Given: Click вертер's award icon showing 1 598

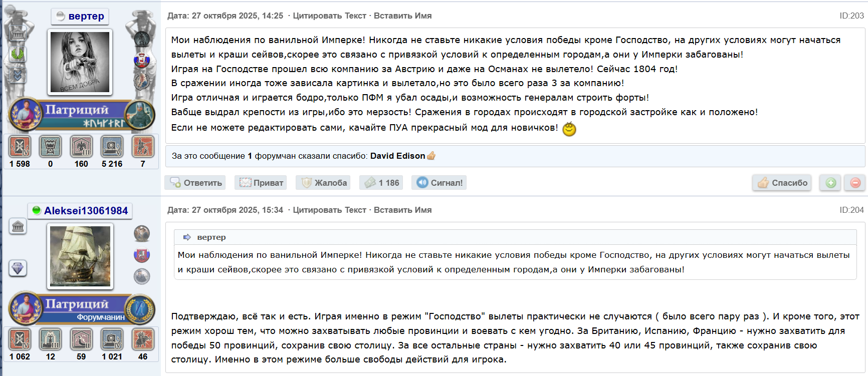Looking at the screenshot, I should click(x=20, y=147).
